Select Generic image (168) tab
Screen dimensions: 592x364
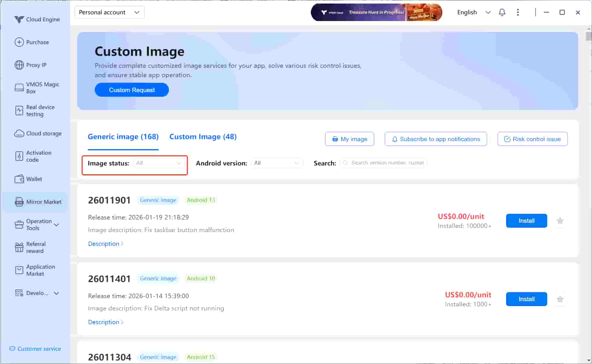click(123, 137)
